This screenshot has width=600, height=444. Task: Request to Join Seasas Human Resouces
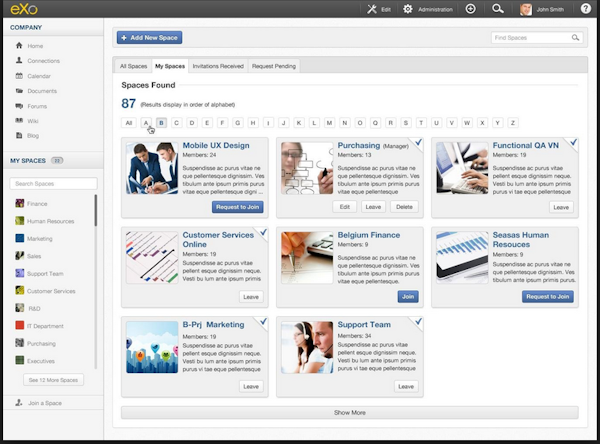[x=548, y=296]
